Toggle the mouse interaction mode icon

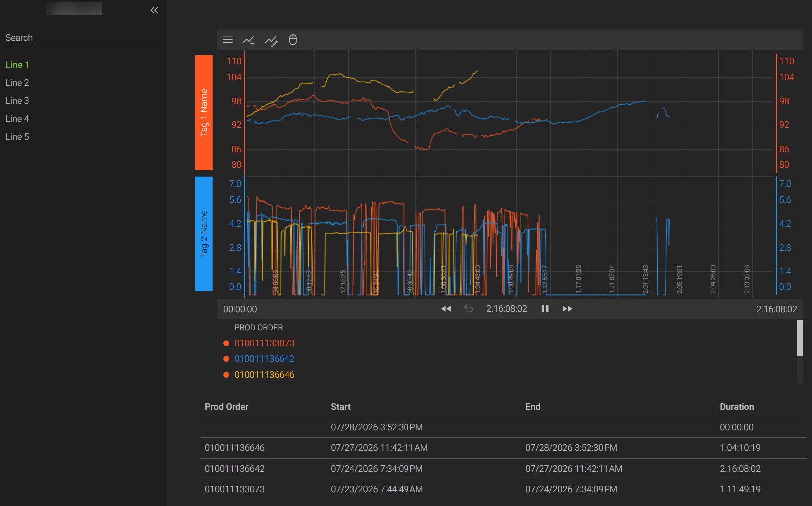pos(293,40)
